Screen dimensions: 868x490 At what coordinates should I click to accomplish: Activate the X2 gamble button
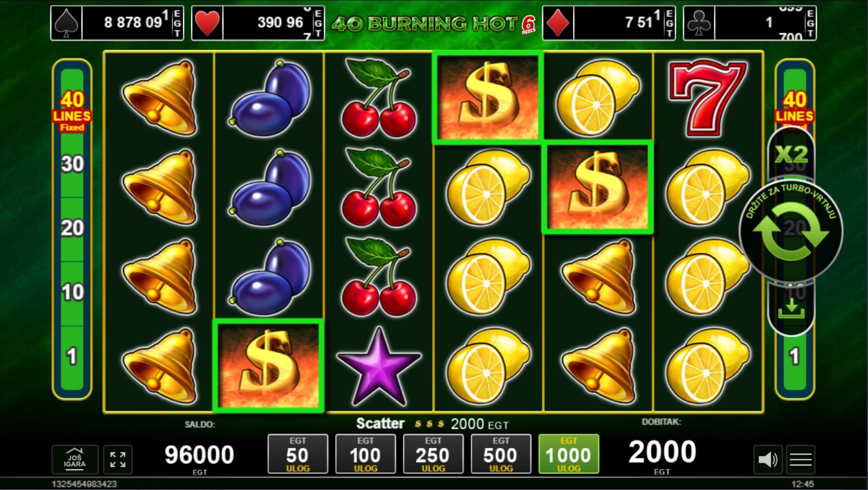[x=791, y=154]
